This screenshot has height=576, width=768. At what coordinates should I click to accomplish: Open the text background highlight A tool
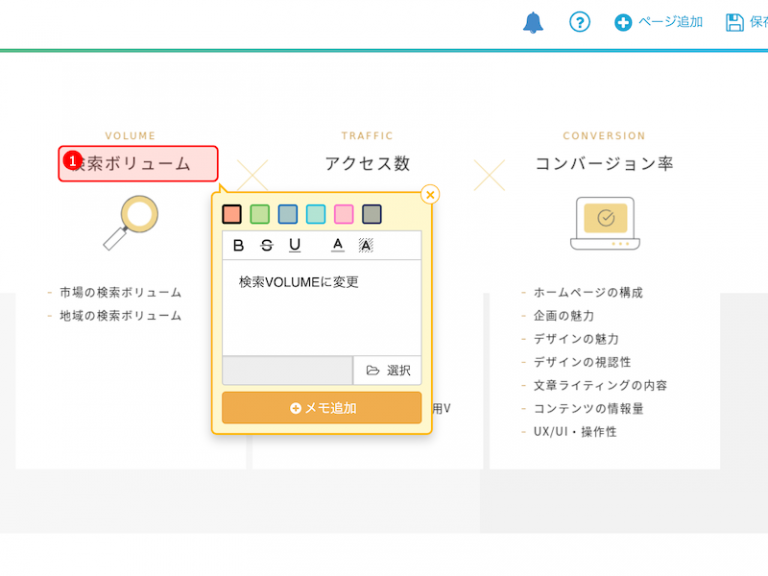pyautogui.click(x=366, y=245)
